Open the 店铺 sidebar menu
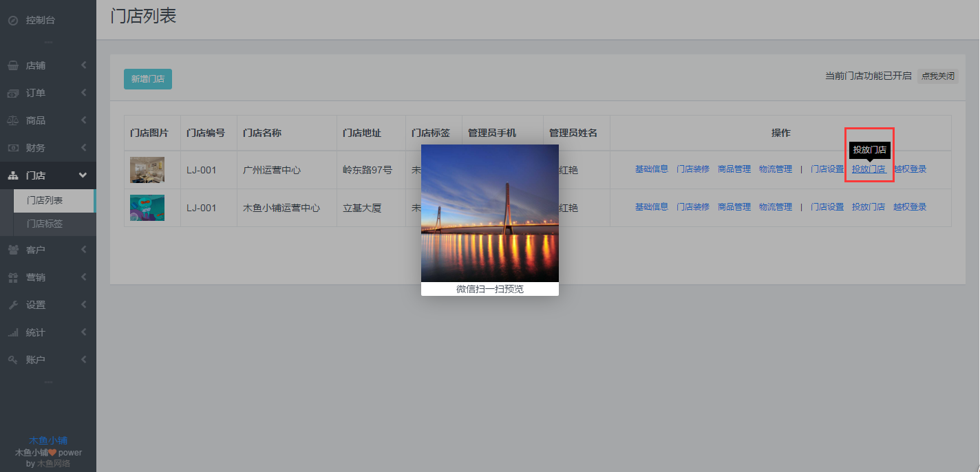This screenshot has width=980, height=472. coord(48,65)
